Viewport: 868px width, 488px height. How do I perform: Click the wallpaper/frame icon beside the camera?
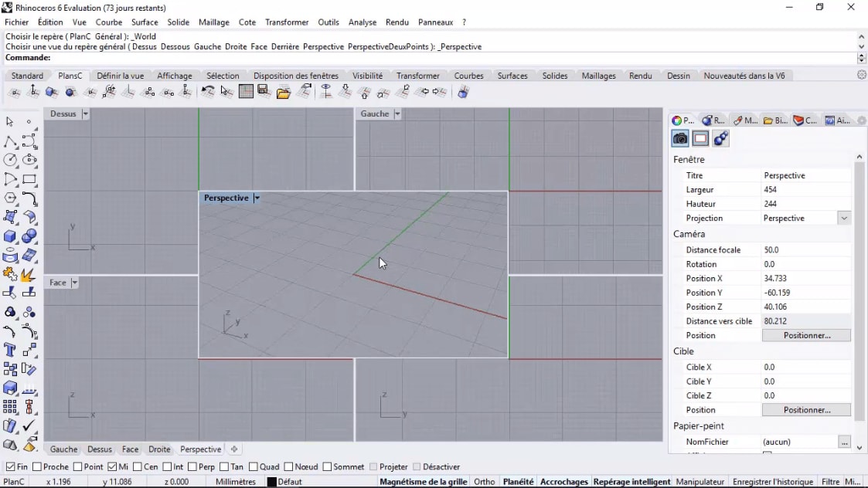pyautogui.click(x=700, y=138)
